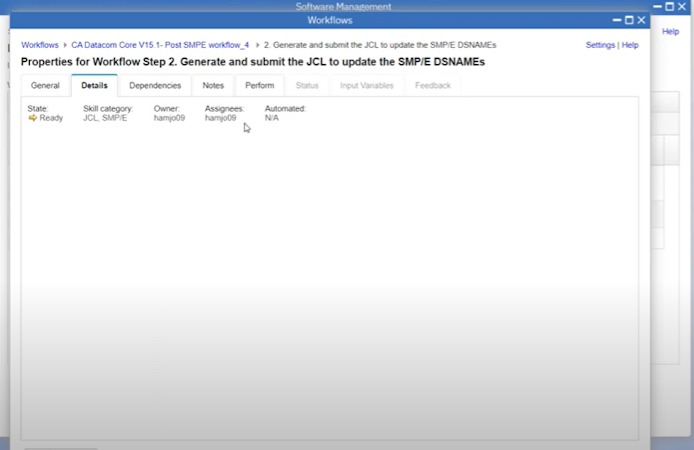Viewport: 694px width, 450px height.
Task: Click the State label
Action: 38,109
